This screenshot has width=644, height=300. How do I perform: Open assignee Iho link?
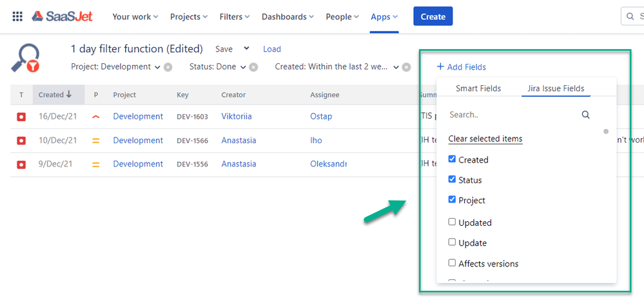316,141
